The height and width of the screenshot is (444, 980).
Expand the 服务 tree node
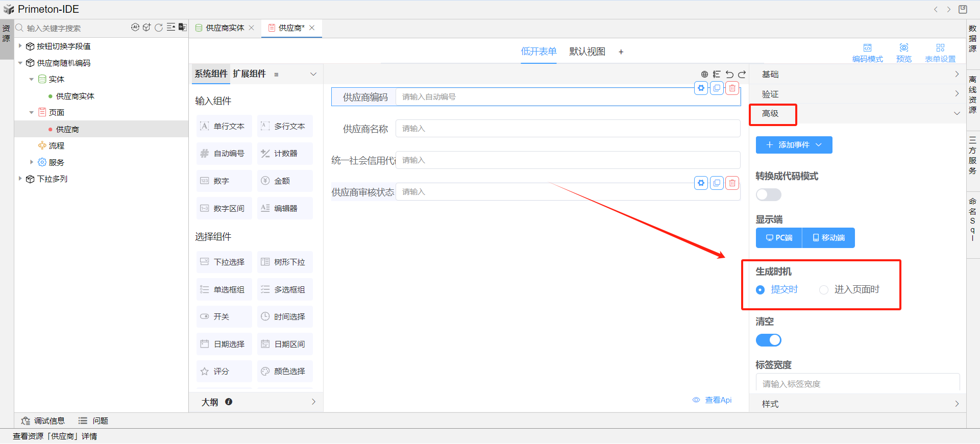tap(32, 162)
